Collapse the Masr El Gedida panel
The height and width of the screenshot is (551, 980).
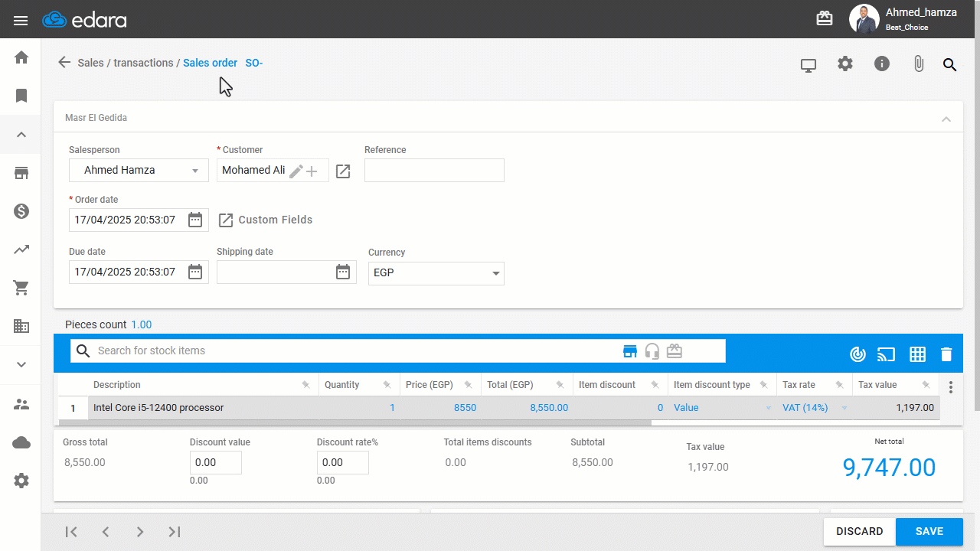(x=946, y=119)
